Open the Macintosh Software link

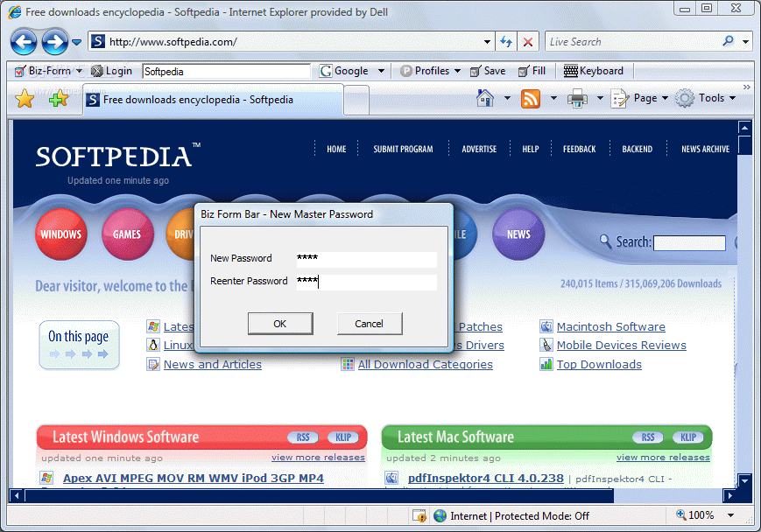(611, 327)
